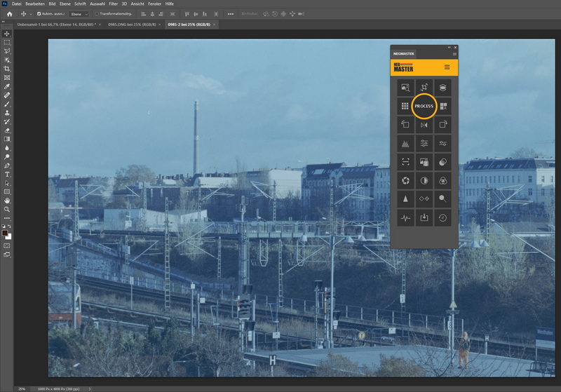Select the Type tool in the toolbar

pos(7,174)
